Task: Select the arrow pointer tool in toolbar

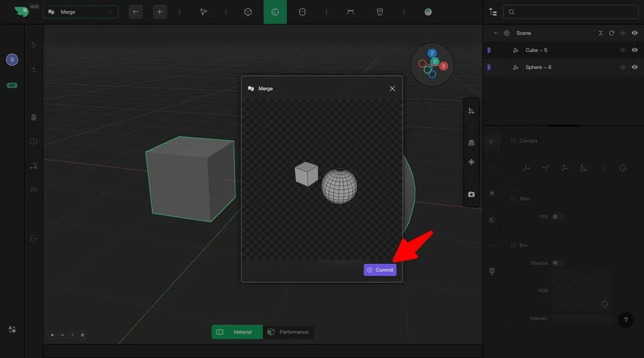Action: click(x=203, y=12)
